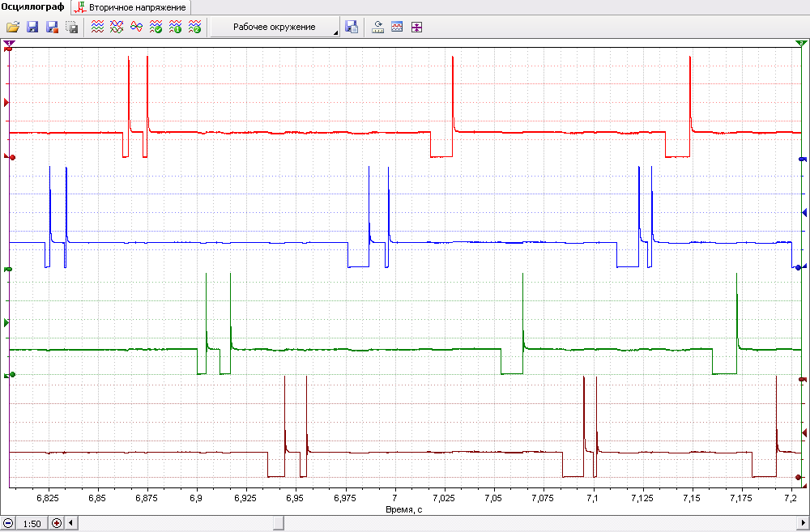Select the green cursor 2 marker at top-right
The image size is (810, 532).
click(x=801, y=44)
